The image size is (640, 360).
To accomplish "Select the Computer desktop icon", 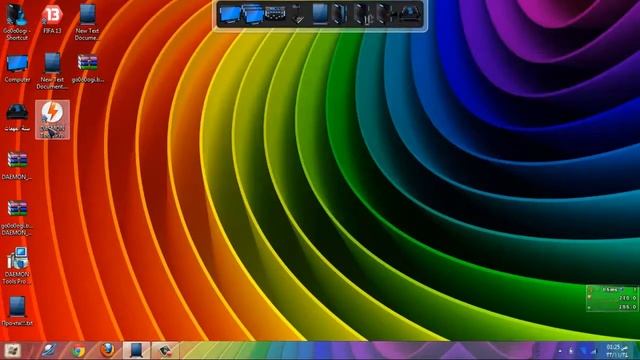I will point(17,68).
